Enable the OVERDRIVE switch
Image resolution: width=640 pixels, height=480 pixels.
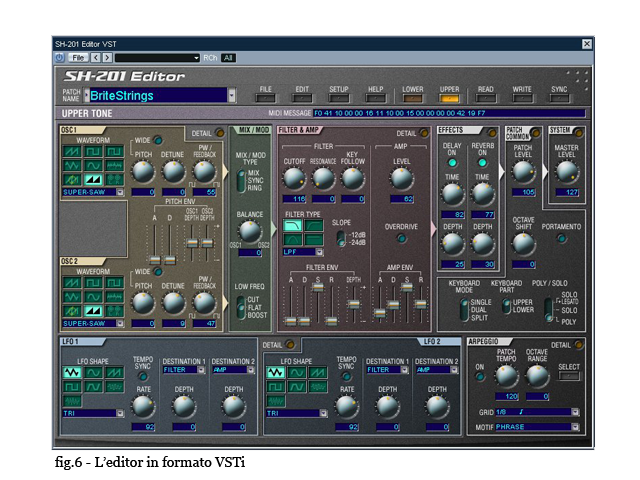[x=401, y=238]
